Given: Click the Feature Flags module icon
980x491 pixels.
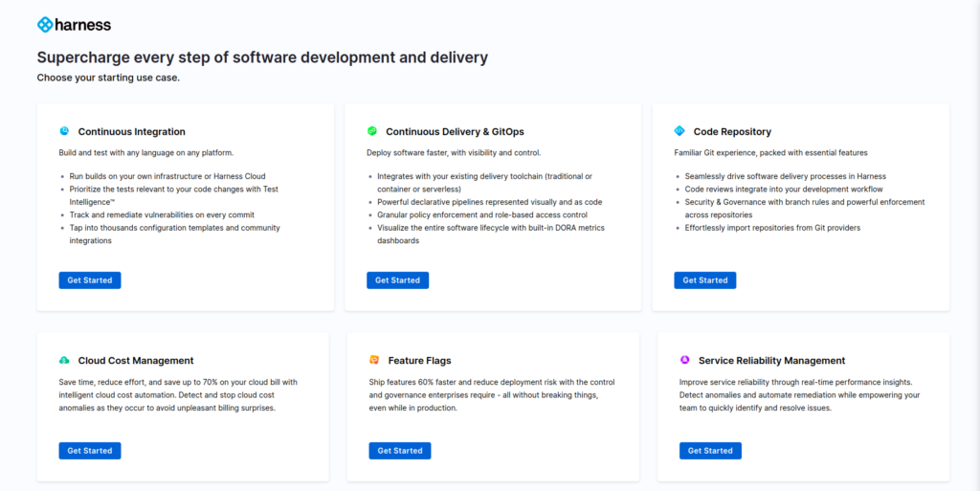Looking at the screenshot, I should click(x=374, y=361).
